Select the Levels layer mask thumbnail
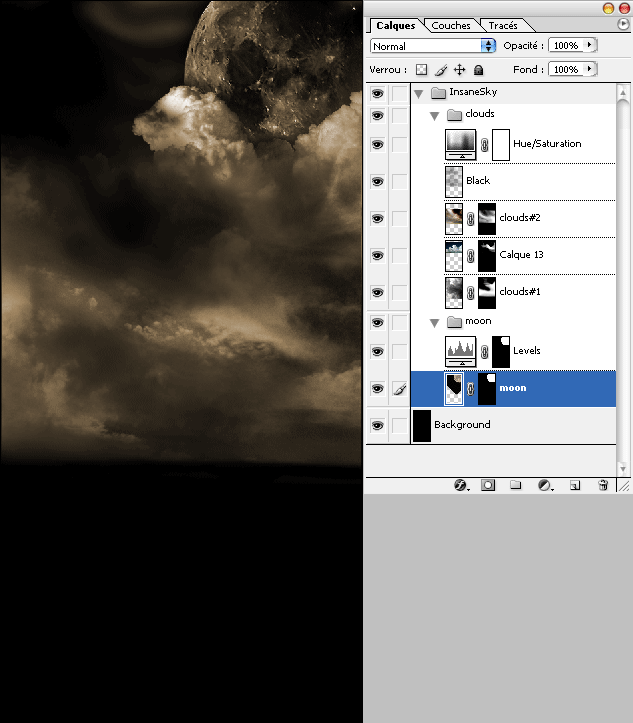The height and width of the screenshot is (723, 633). point(501,351)
